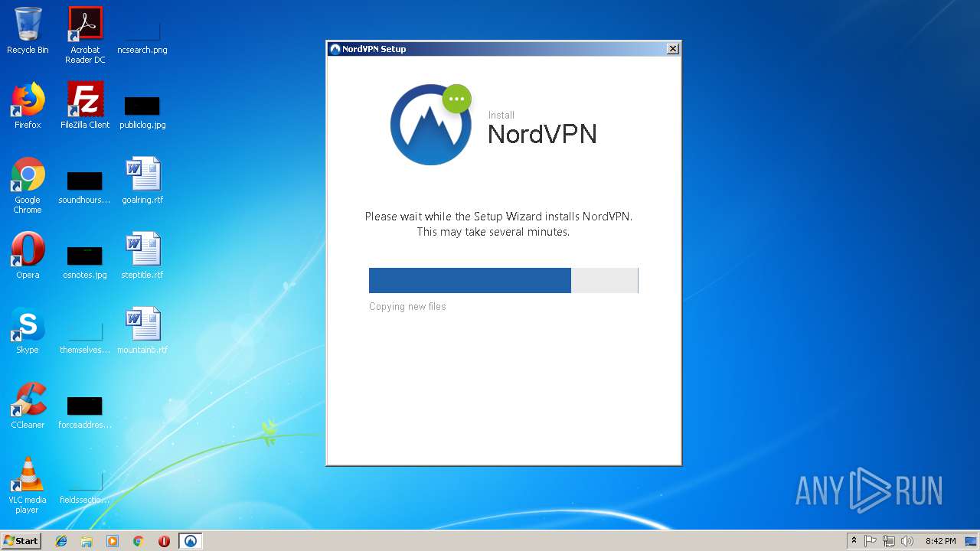Open Chrome from the taskbar
The width and height of the screenshot is (980, 551).
(x=139, y=541)
